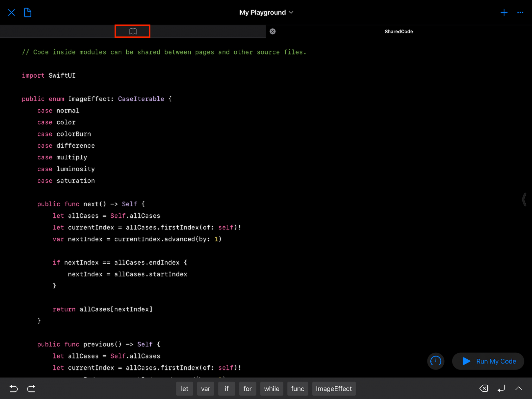Screen dimensions: 532x399
Task: Insert a newline with the return key
Action: pos(501,388)
